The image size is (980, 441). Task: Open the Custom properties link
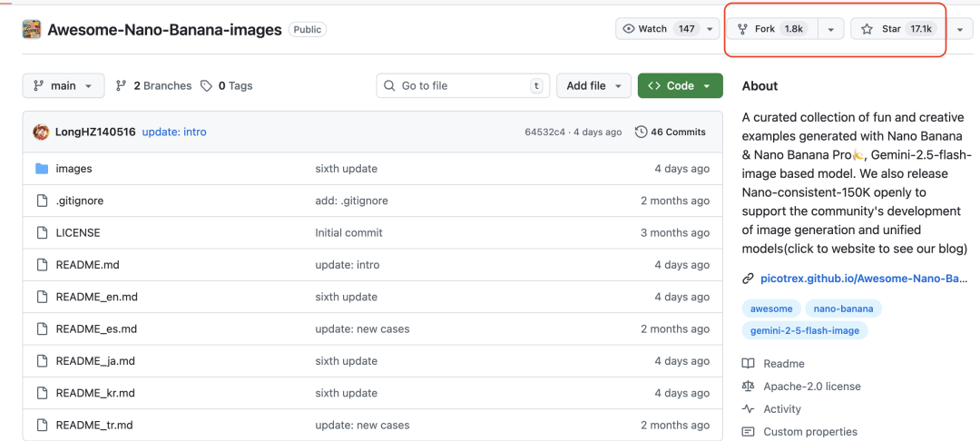click(x=810, y=432)
